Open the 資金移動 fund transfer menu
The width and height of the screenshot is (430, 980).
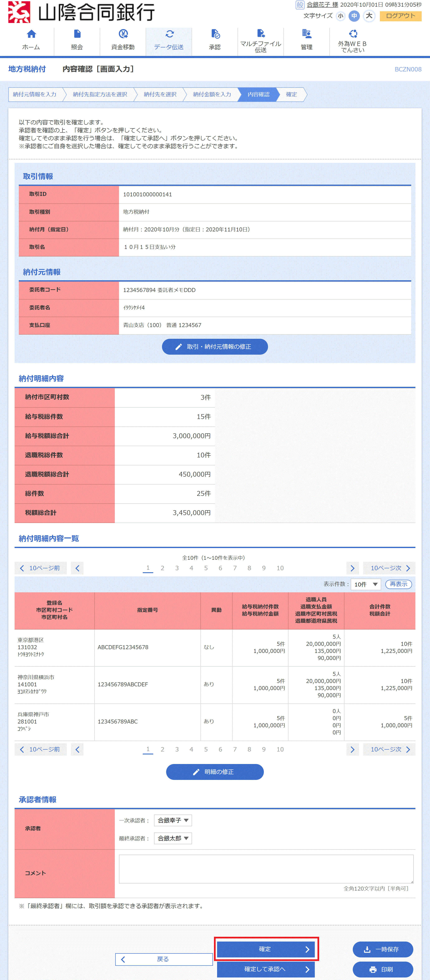[x=123, y=41]
